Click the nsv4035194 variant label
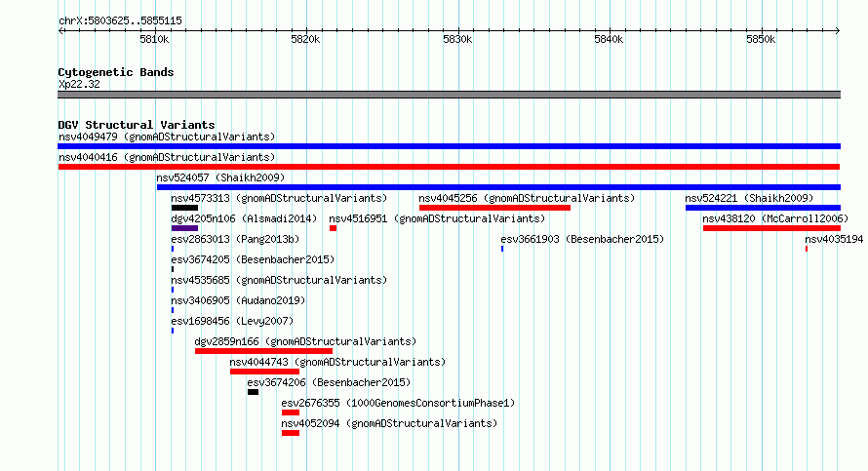This screenshot has height=471, width=868. tap(834, 239)
